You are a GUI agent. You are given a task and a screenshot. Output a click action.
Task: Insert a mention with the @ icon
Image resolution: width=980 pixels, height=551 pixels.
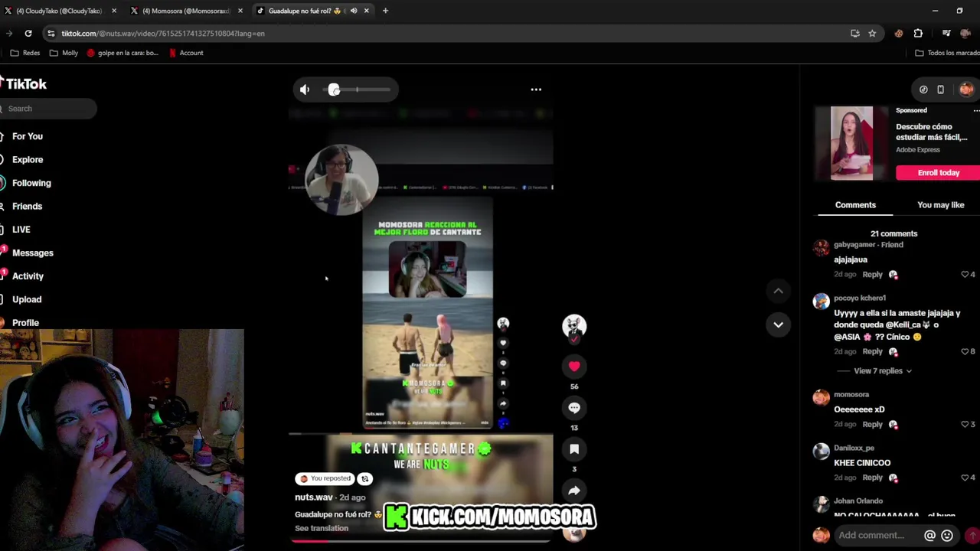click(x=929, y=536)
